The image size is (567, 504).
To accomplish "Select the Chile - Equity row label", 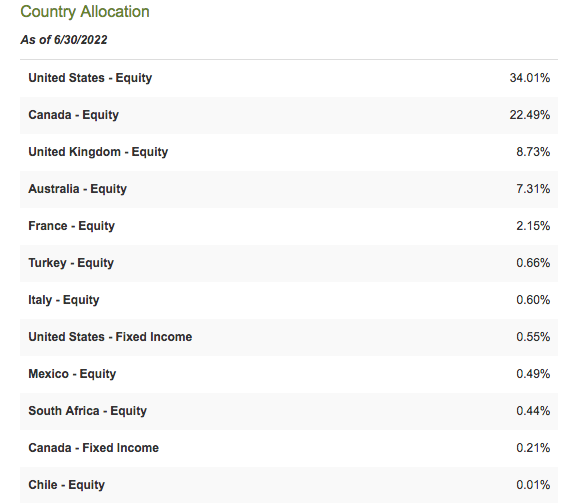I will click(x=67, y=485).
